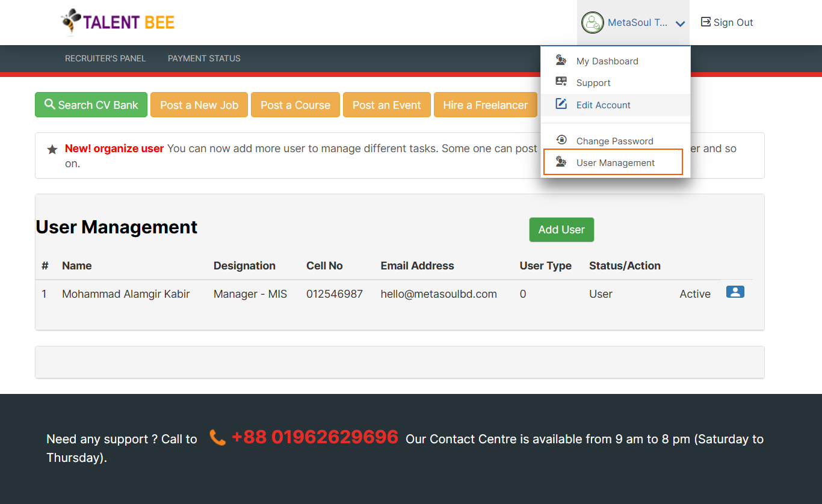
Task: Click the Support icon in account menu
Action: tap(561, 82)
